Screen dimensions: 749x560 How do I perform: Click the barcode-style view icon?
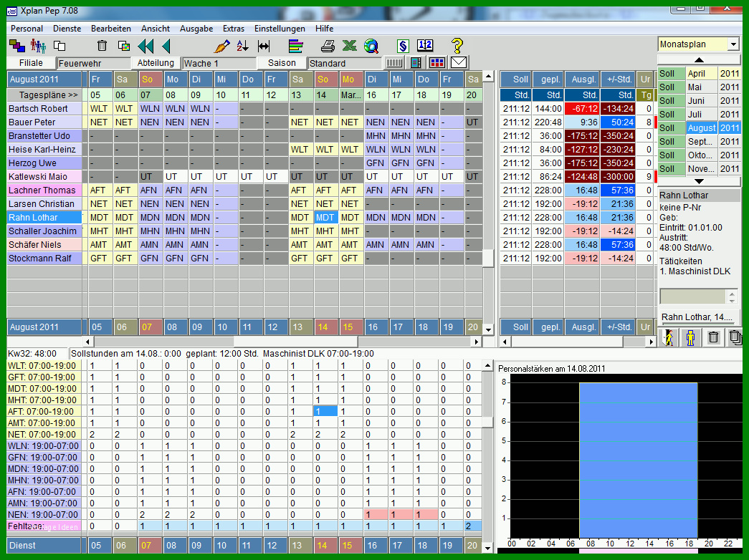pyautogui.click(x=394, y=62)
